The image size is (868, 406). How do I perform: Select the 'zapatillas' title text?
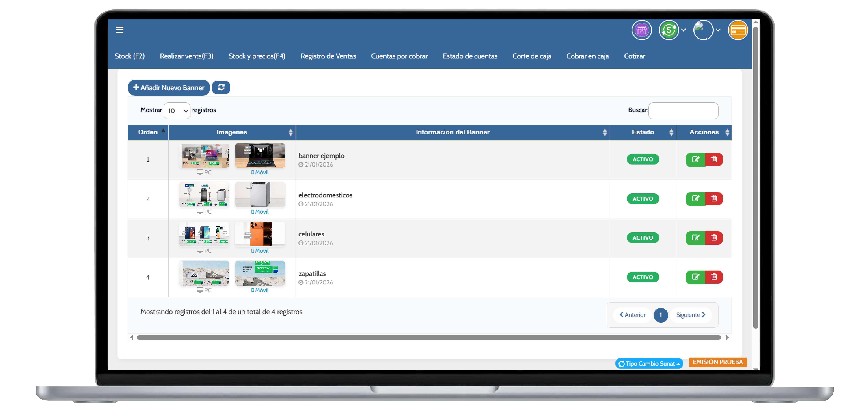[312, 274]
